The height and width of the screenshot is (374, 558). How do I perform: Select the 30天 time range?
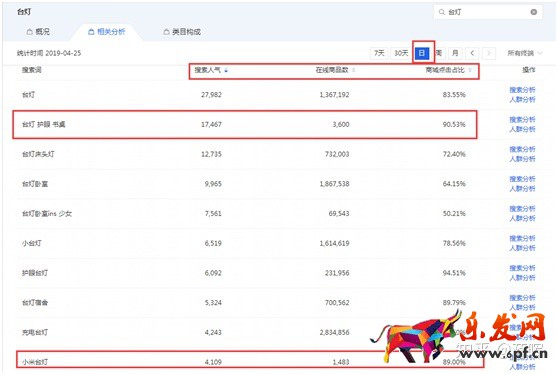pos(401,53)
